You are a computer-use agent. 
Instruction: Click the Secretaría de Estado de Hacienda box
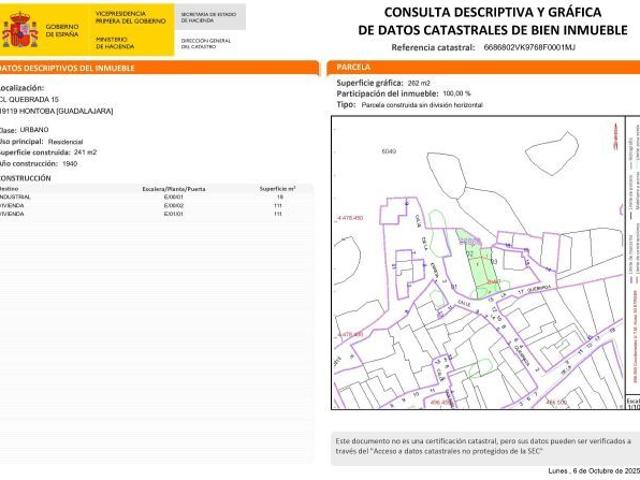tap(209, 15)
